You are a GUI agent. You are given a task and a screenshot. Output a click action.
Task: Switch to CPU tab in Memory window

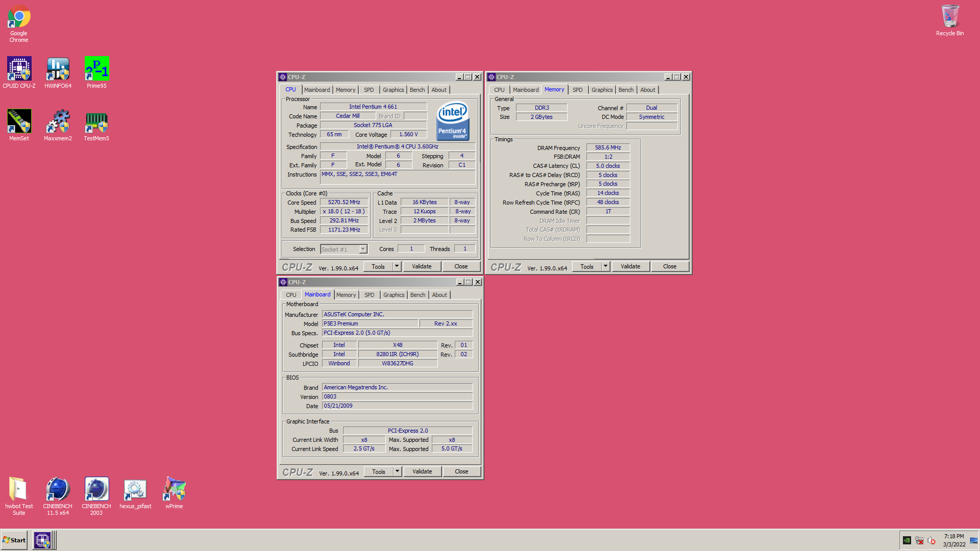click(499, 90)
